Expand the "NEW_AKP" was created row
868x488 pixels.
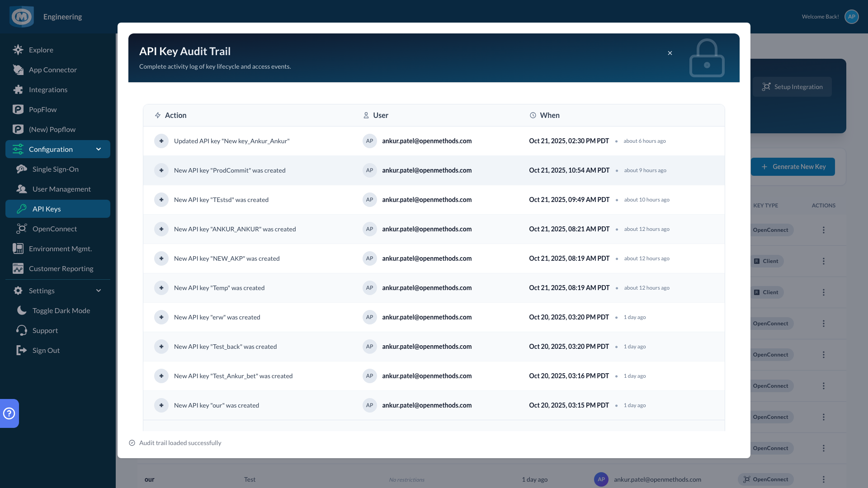pyautogui.click(x=161, y=258)
